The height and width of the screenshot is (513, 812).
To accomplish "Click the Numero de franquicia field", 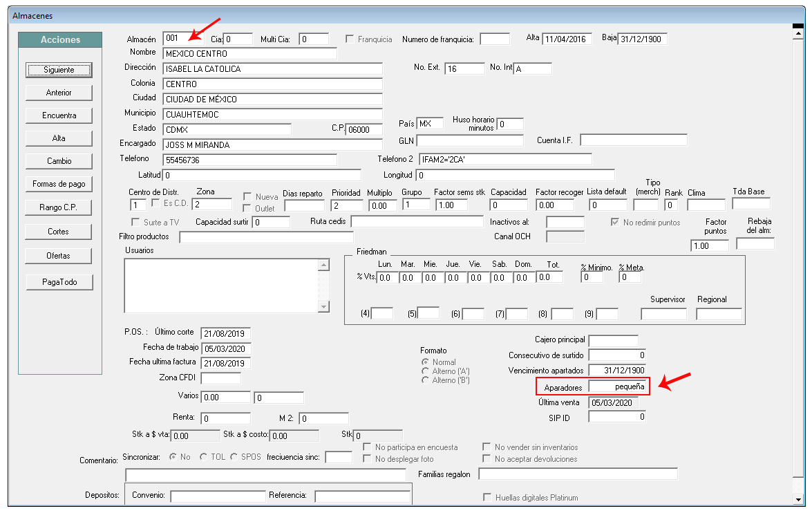I will [x=495, y=39].
